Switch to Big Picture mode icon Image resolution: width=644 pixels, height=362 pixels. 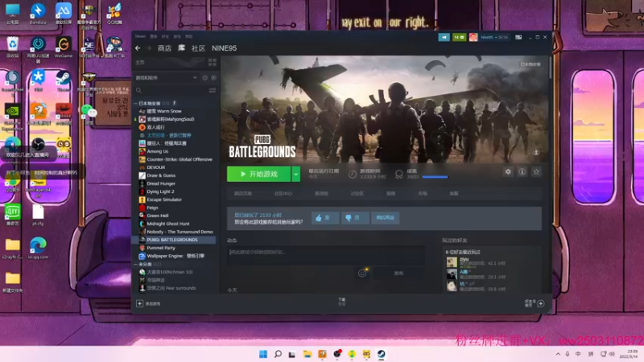[x=518, y=37]
